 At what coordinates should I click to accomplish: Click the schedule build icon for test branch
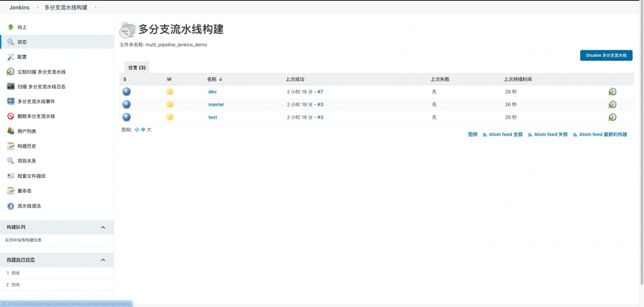(x=612, y=117)
